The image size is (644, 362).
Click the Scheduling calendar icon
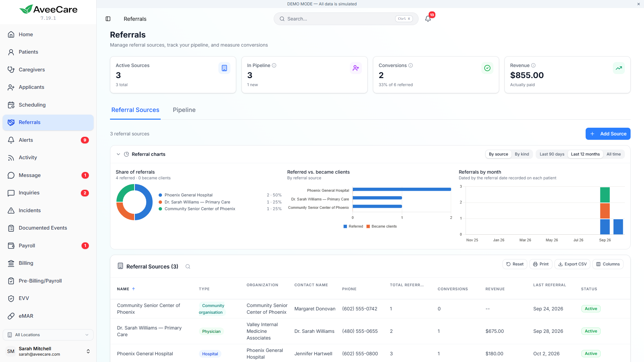click(x=11, y=105)
